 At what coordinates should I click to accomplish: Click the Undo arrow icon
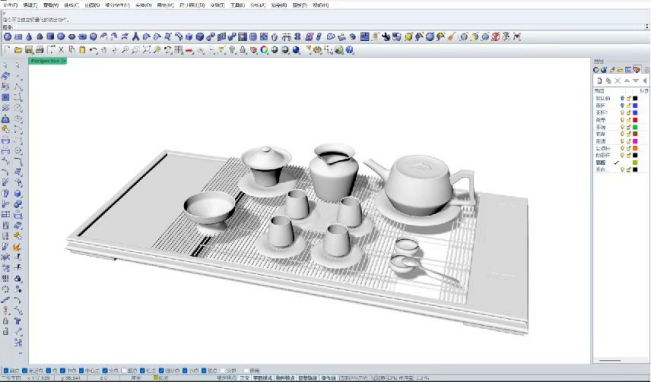(x=93, y=50)
